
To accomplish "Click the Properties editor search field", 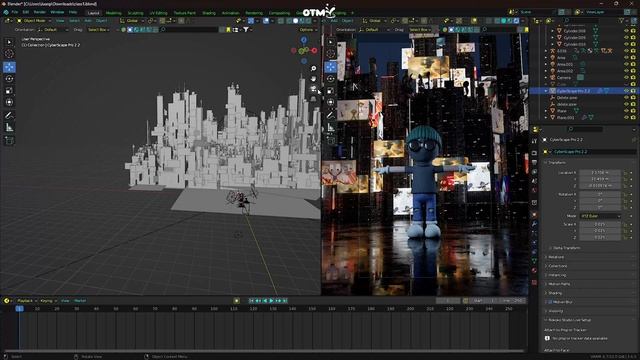I will coord(586,129).
